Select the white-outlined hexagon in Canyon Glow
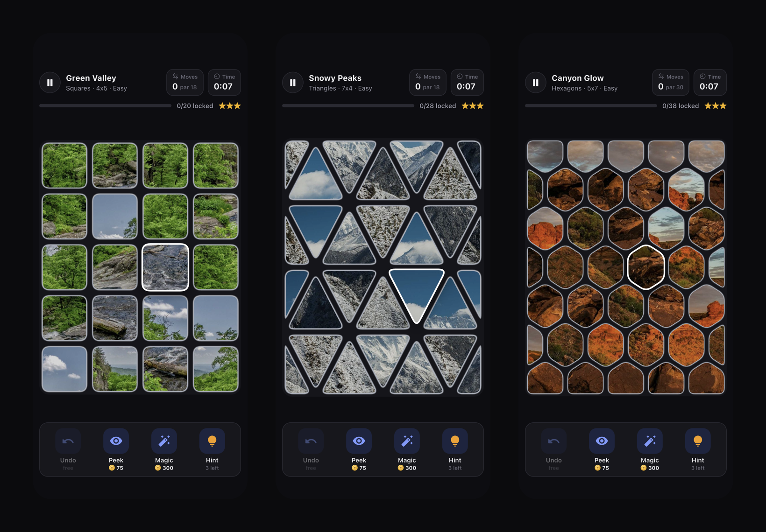766x532 pixels. pos(646,267)
